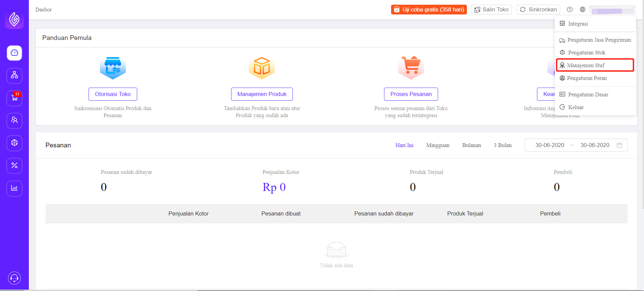
Task: Open the customers person icon in sidebar
Action: tap(14, 120)
